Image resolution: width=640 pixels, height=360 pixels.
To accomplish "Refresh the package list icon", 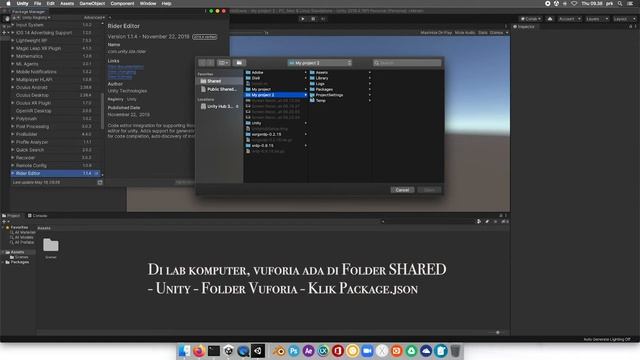I will click(x=100, y=182).
